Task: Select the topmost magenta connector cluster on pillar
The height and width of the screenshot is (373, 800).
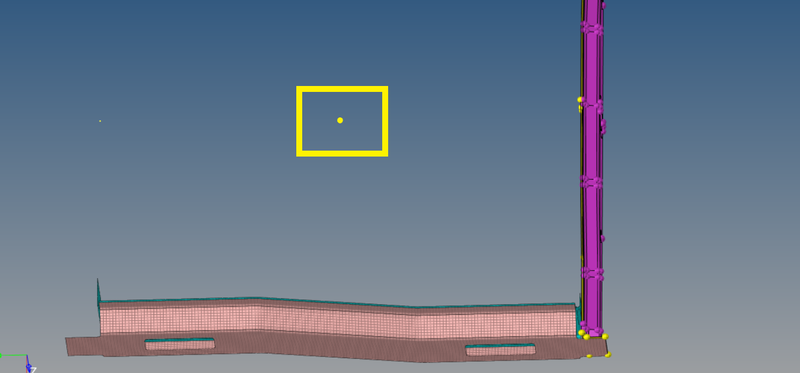Action: click(592, 29)
